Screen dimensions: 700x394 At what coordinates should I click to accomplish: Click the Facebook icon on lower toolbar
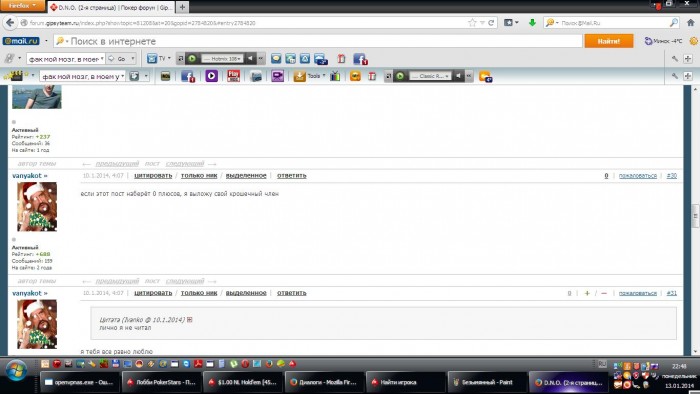click(x=188, y=76)
